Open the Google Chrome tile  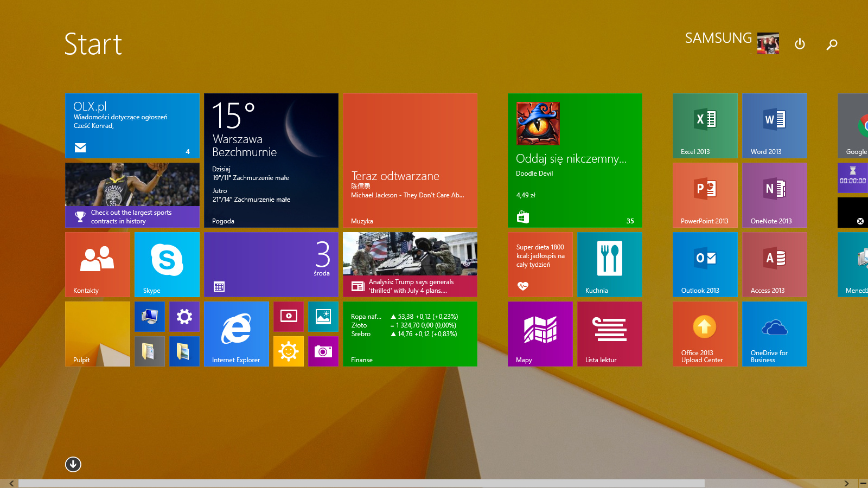pyautogui.click(x=853, y=126)
